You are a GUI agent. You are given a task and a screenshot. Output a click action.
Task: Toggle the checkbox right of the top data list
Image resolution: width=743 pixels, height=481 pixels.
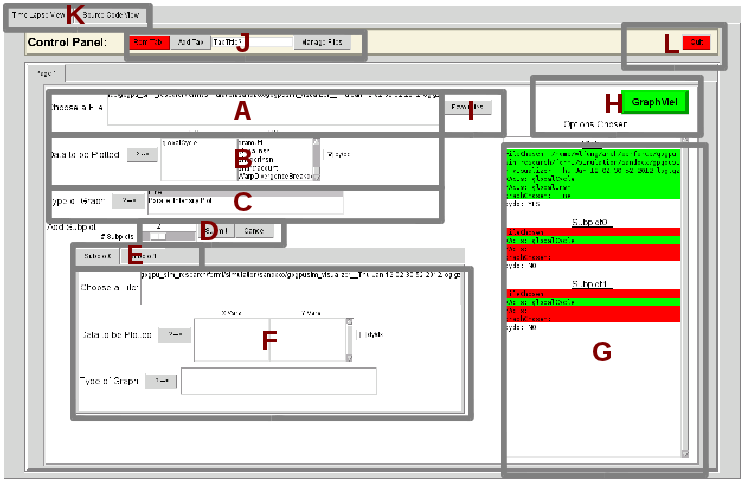[x=327, y=156]
